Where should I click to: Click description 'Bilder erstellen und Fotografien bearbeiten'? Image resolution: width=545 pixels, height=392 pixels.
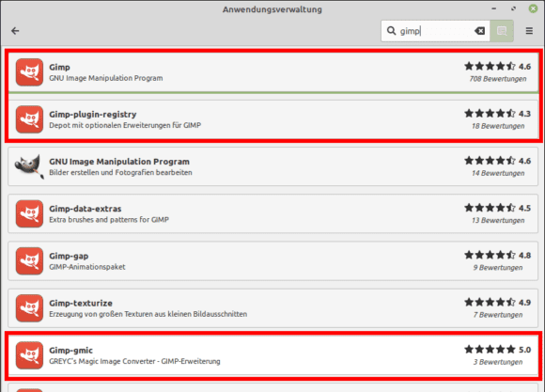(x=120, y=173)
